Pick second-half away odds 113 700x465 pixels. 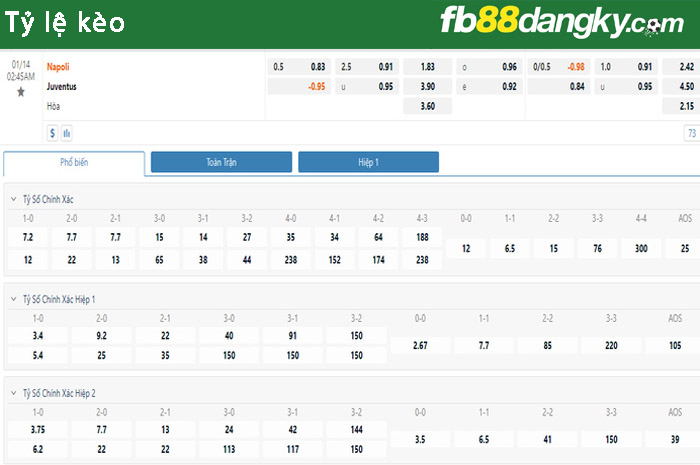point(229,449)
